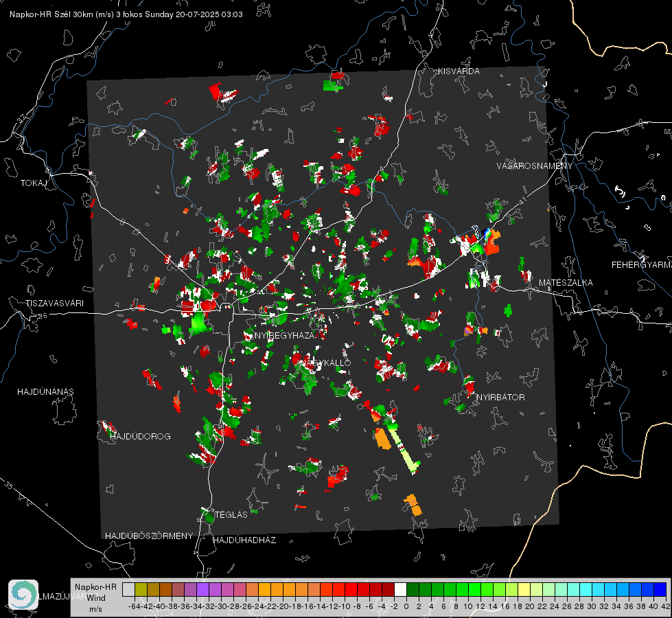This screenshot has height=618, width=672.
Task: Click the m/s unit label in the legend
Action: click(x=95, y=608)
